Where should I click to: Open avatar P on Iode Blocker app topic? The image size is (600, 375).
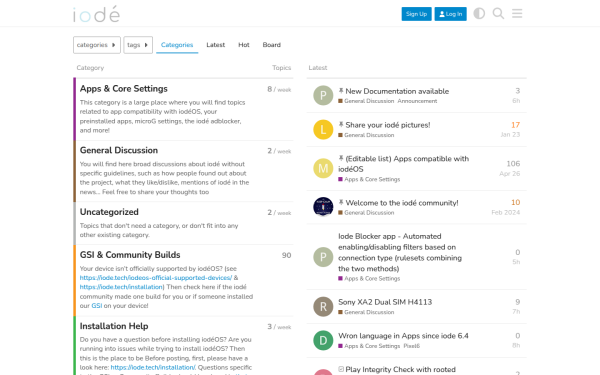click(x=323, y=257)
